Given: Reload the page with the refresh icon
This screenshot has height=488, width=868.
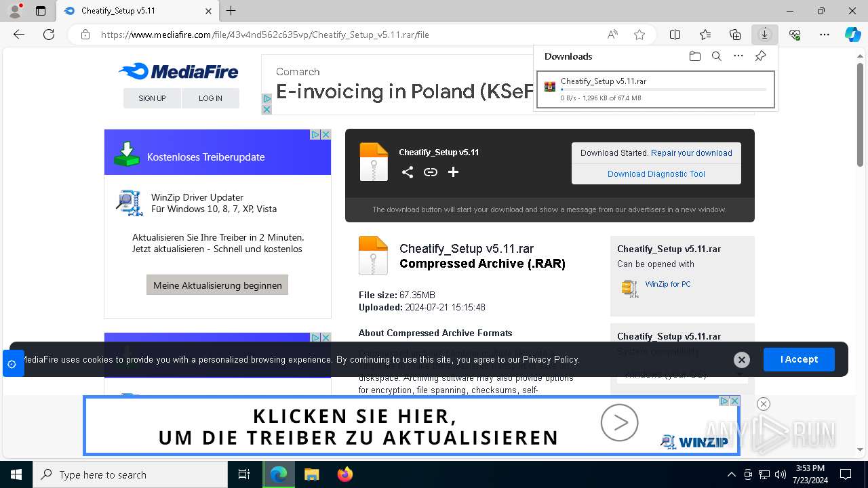Looking at the screenshot, I should click(49, 35).
